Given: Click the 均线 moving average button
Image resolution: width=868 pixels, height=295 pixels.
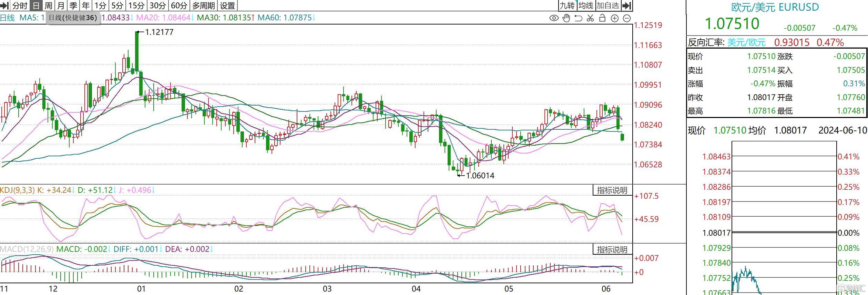Looking at the screenshot, I should click(586, 6).
